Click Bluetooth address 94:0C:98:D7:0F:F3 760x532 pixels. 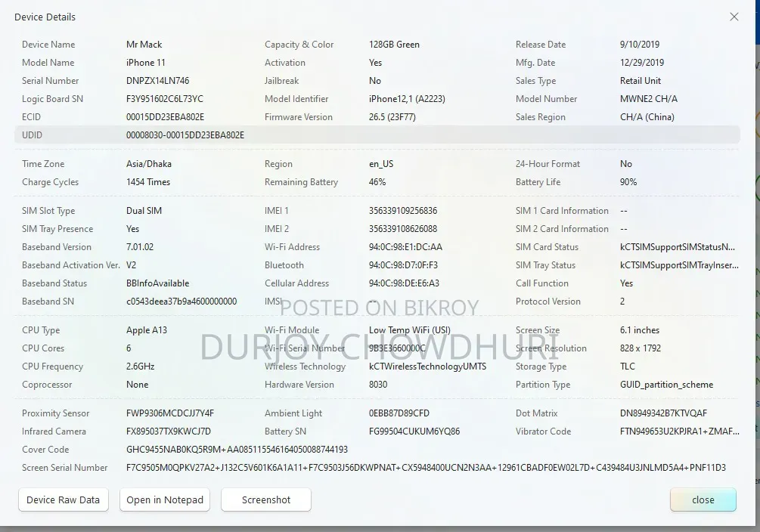pyautogui.click(x=403, y=265)
